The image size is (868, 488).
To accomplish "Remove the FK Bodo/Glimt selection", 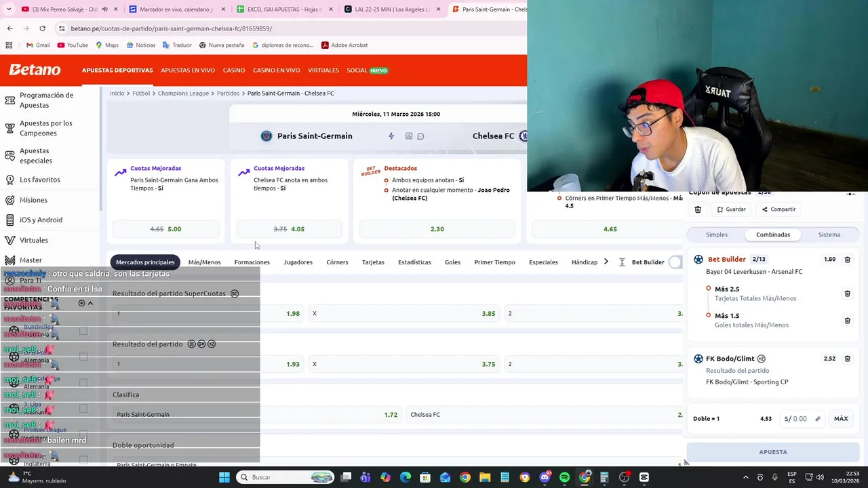I will click(847, 359).
